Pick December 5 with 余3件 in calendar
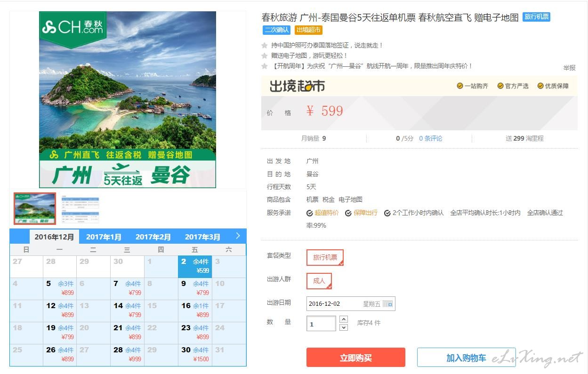This screenshot has width=588, height=374. [x=60, y=288]
